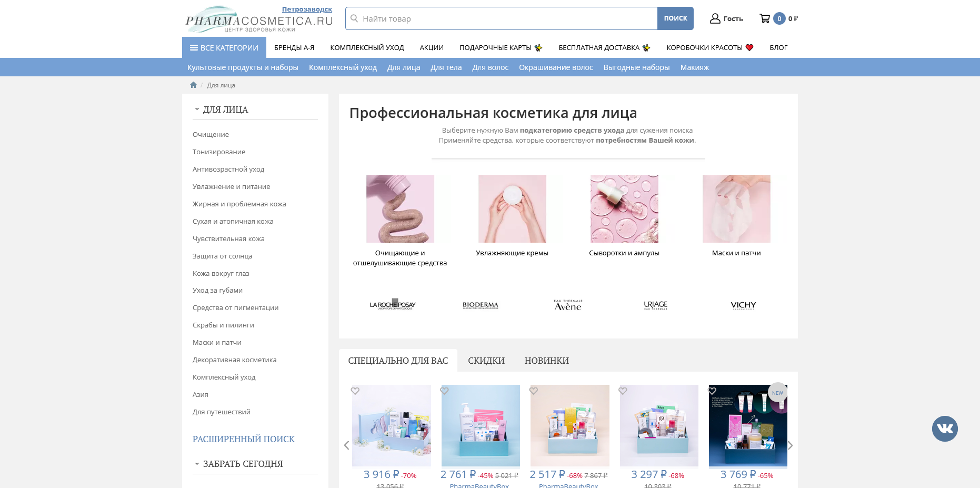The width and height of the screenshot is (980, 488).
Task: Favorite the 3 769 ₽ NEW box
Action: point(712,391)
